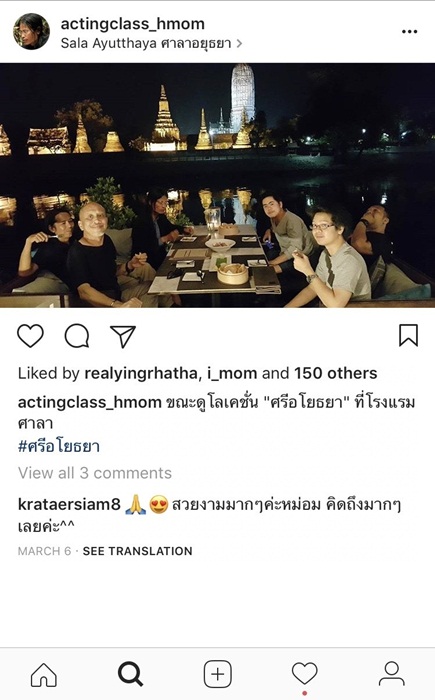Share post with paper plane icon

pyautogui.click(x=123, y=336)
